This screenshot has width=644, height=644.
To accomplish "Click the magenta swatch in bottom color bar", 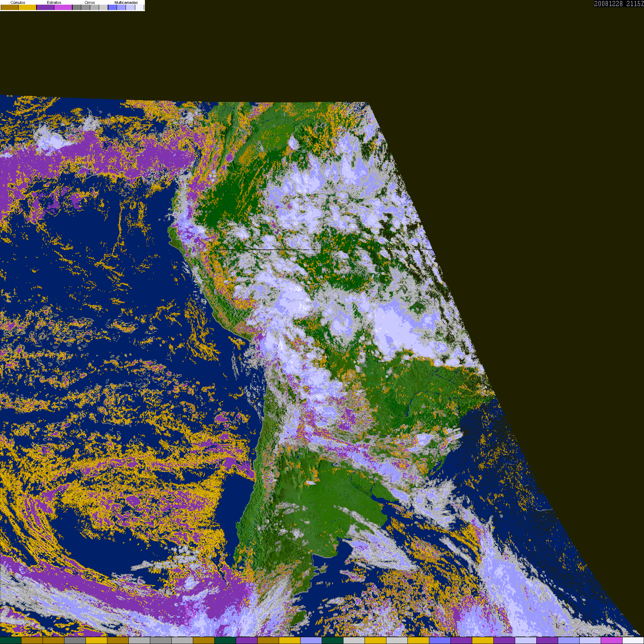I will point(611,640).
